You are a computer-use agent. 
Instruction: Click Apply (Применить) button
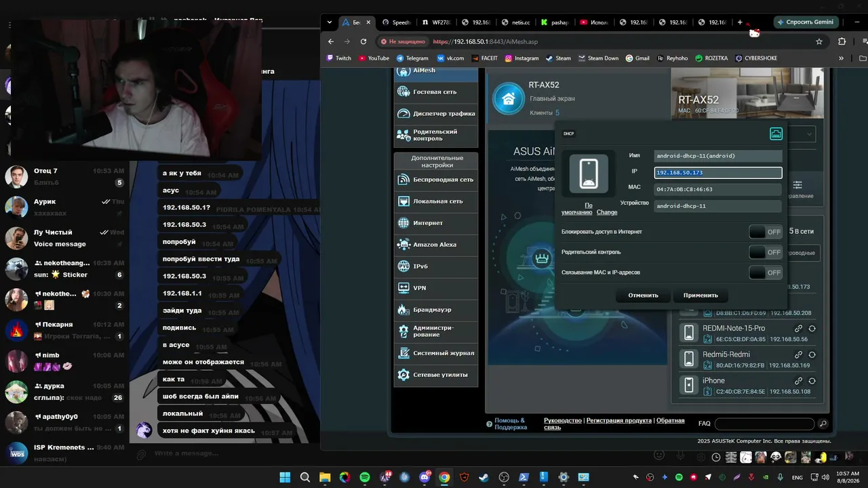[701, 296]
